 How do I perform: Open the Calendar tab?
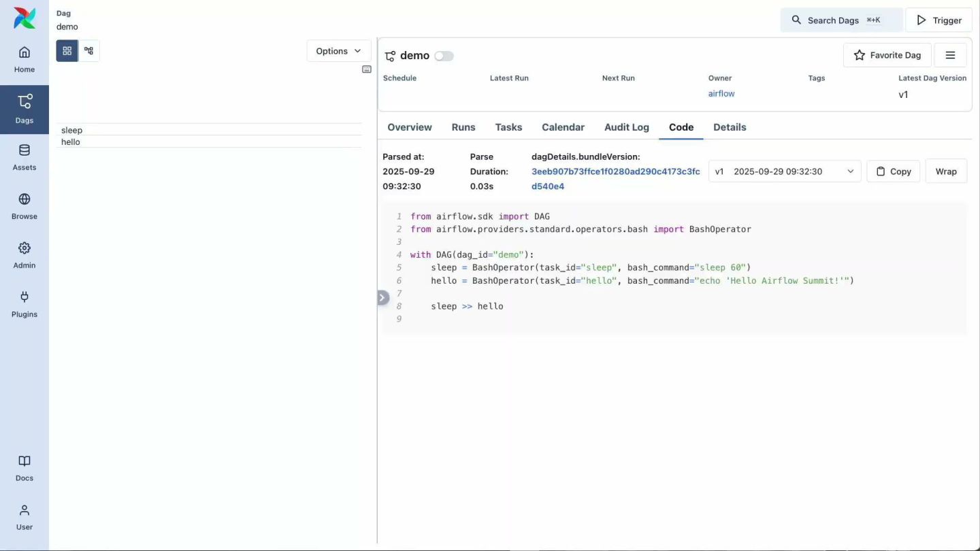563,127
